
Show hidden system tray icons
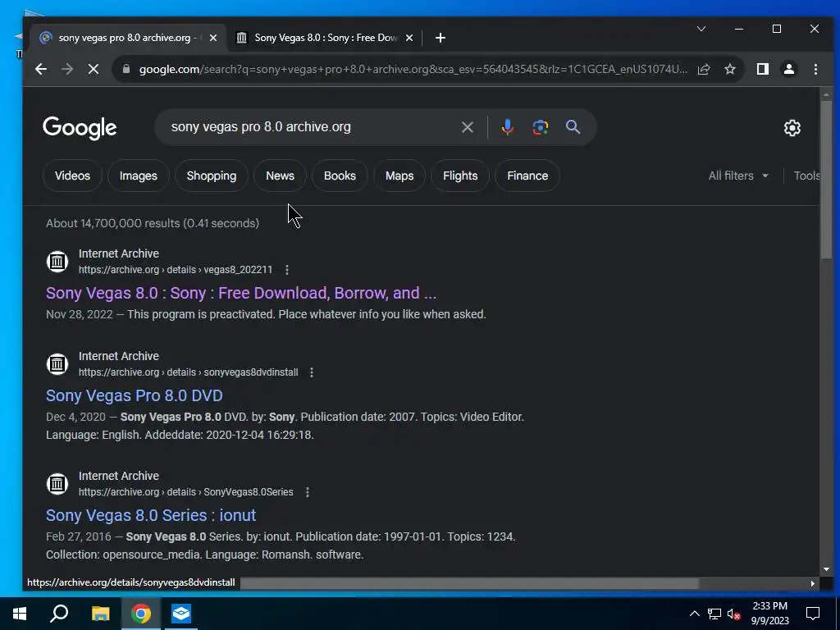click(694, 614)
